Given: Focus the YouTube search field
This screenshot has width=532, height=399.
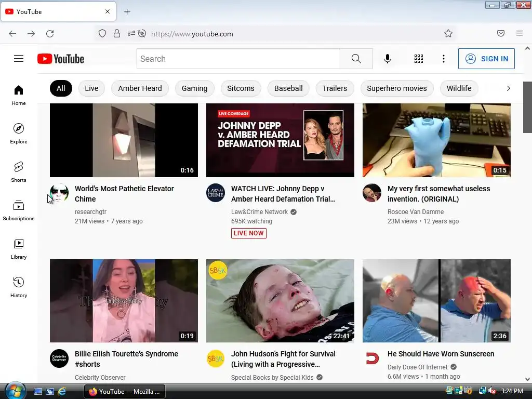Looking at the screenshot, I should 238,59.
